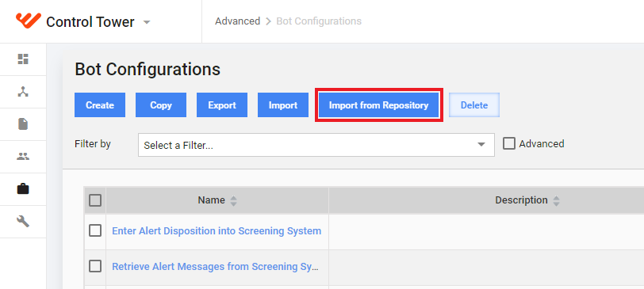Check the Enter Alert Disposition row checkbox
The image size is (644, 289).
point(95,230)
